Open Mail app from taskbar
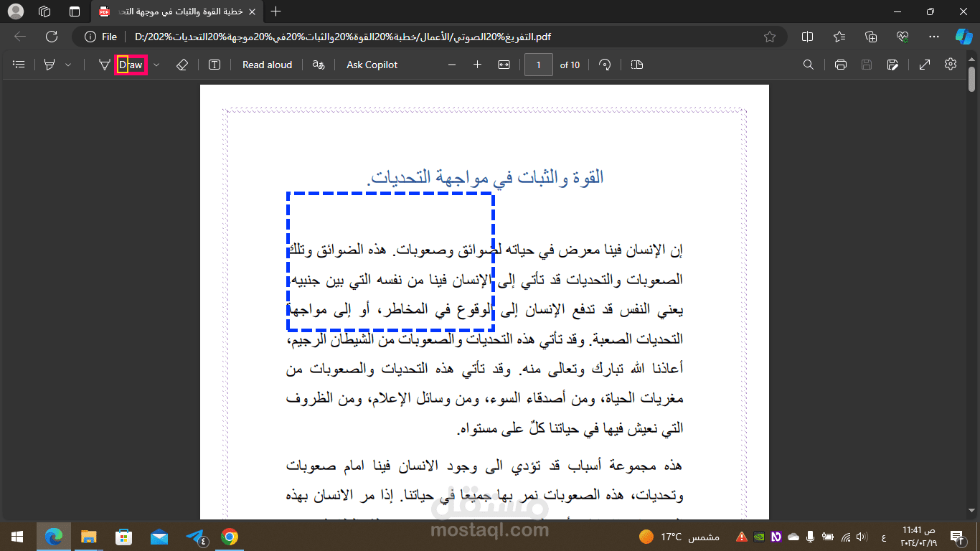The image size is (980, 551). click(x=159, y=536)
